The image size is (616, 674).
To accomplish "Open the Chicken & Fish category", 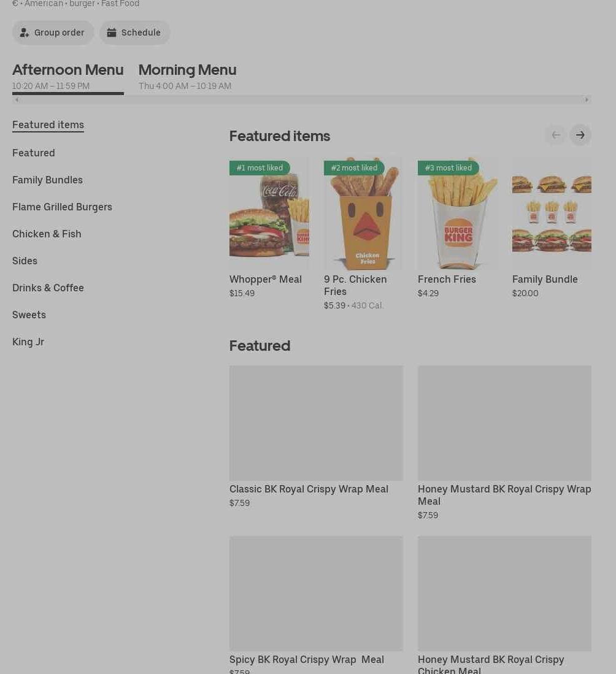I will [x=47, y=234].
